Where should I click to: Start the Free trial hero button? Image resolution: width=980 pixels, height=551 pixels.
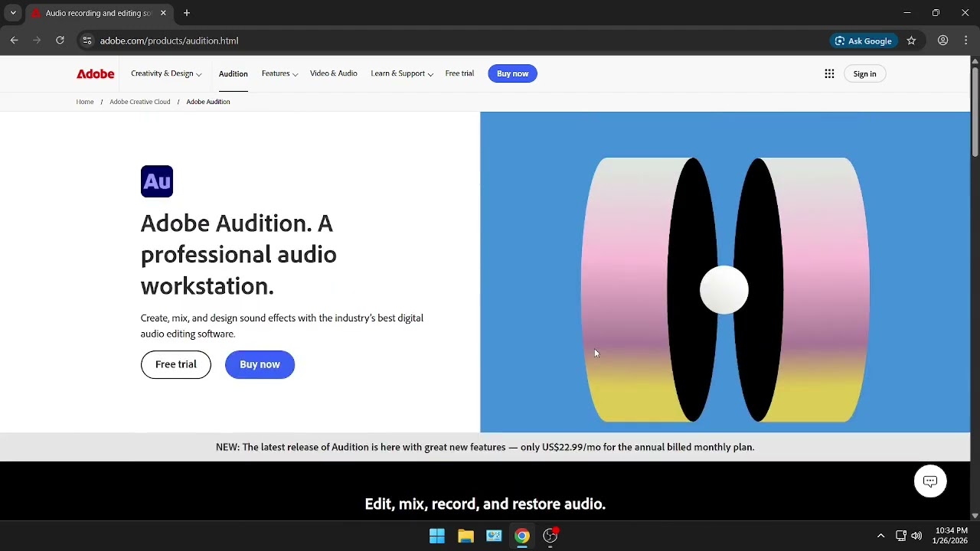click(176, 364)
